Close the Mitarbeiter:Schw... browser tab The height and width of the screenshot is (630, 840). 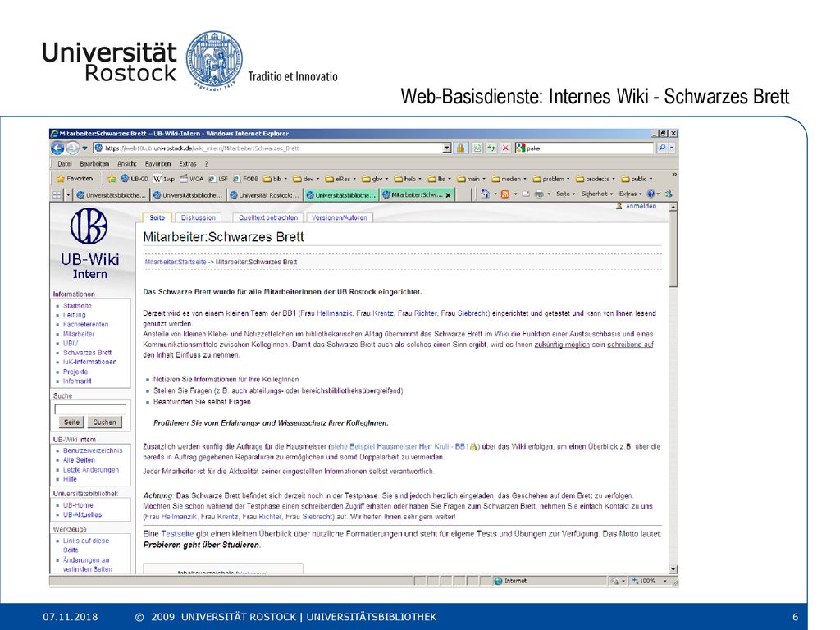point(449,195)
